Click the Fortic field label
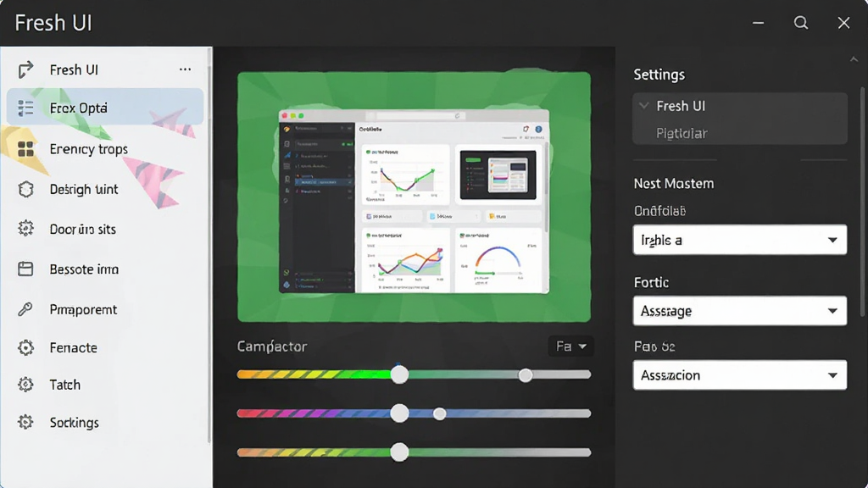Image resolution: width=868 pixels, height=488 pixels. point(651,283)
